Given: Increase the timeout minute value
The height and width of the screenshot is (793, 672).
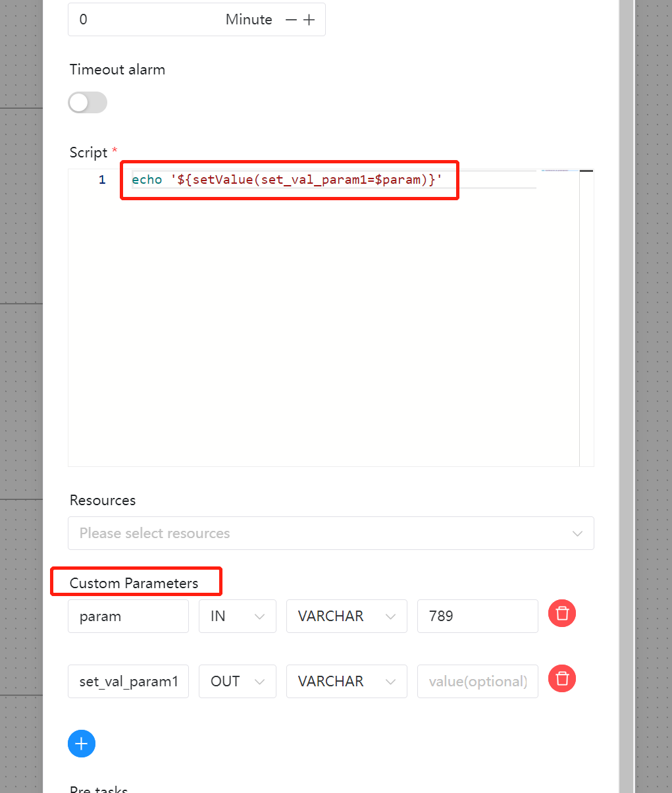Looking at the screenshot, I should (x=309, y=19).
